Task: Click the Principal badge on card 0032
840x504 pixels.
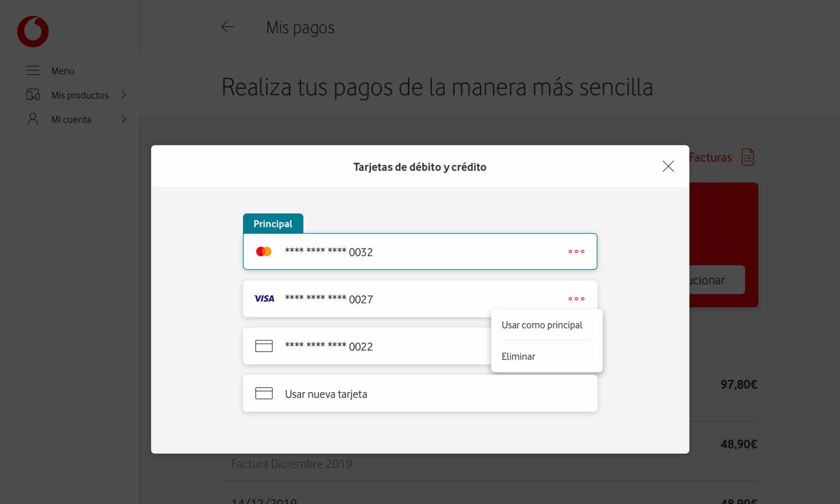Action: (x=273, y=223)
